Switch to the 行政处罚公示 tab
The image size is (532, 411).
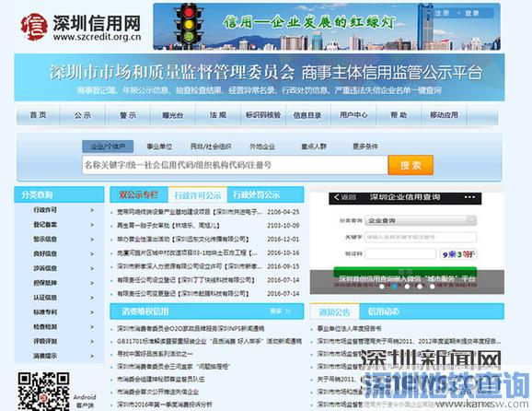pyautogui.click(x=257, y=194)
